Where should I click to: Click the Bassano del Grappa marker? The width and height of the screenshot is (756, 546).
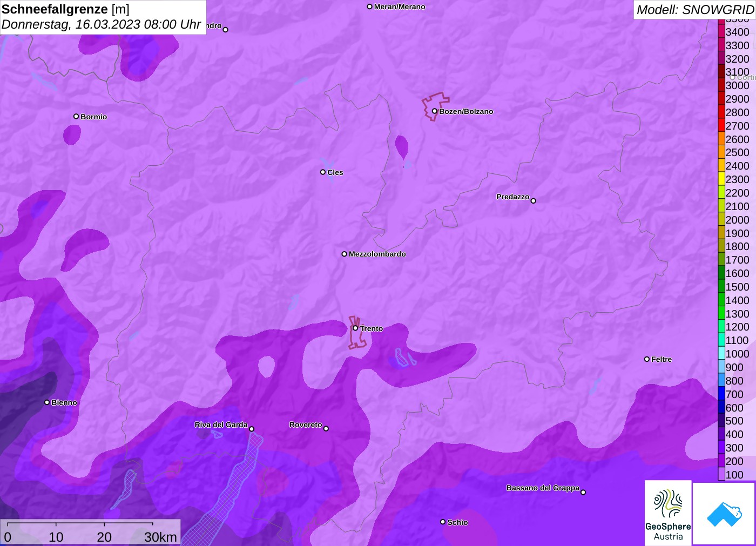pos(583,492)
